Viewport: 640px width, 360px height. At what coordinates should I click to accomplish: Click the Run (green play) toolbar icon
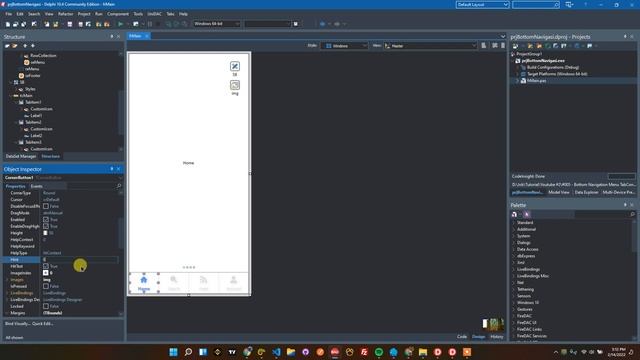120,24
